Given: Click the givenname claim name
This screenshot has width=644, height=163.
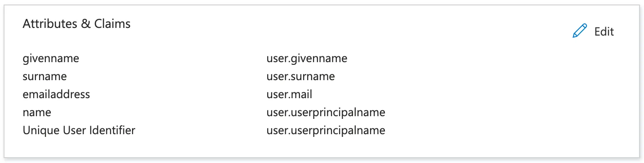Looking at the screenshot, I should pos(51,59).
